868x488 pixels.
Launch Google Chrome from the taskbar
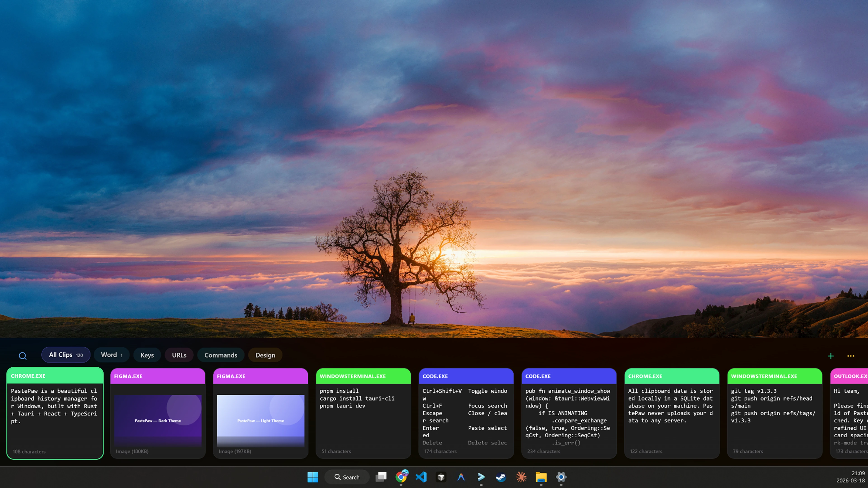[401, 477]
